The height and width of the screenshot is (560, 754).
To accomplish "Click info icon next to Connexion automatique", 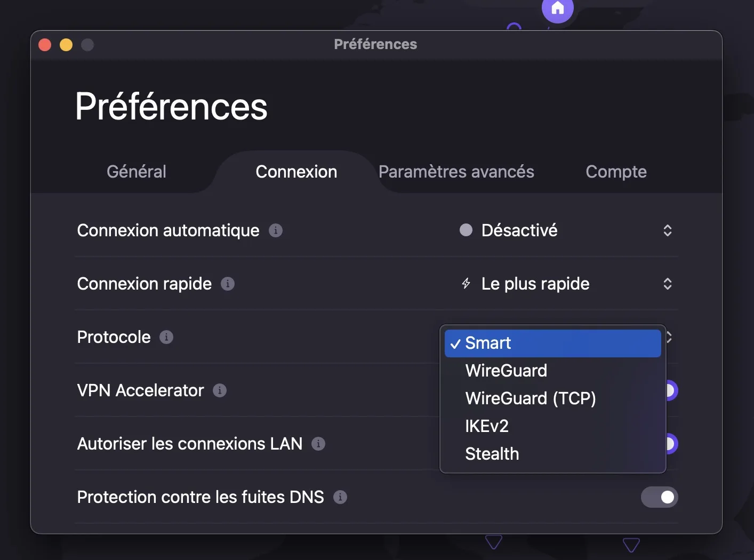I will 276,230.
